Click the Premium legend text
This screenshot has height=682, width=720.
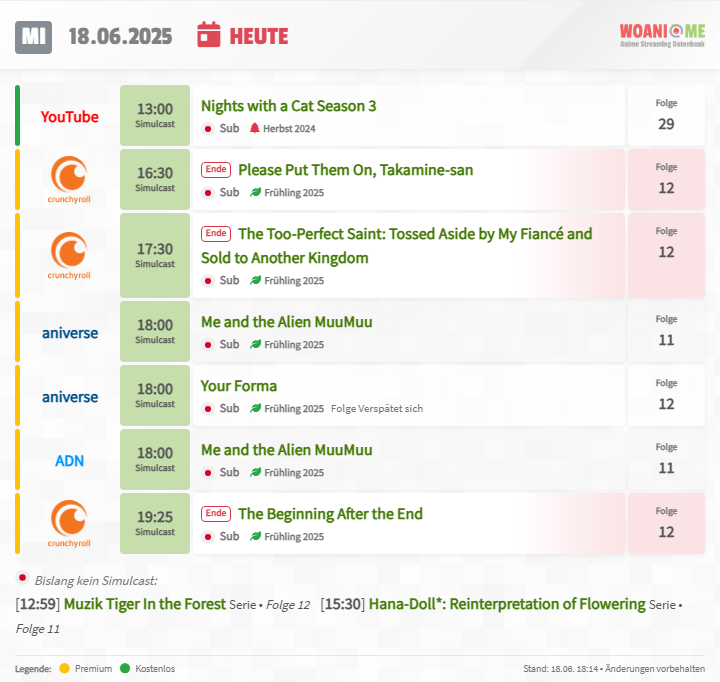tap(94, 669)
